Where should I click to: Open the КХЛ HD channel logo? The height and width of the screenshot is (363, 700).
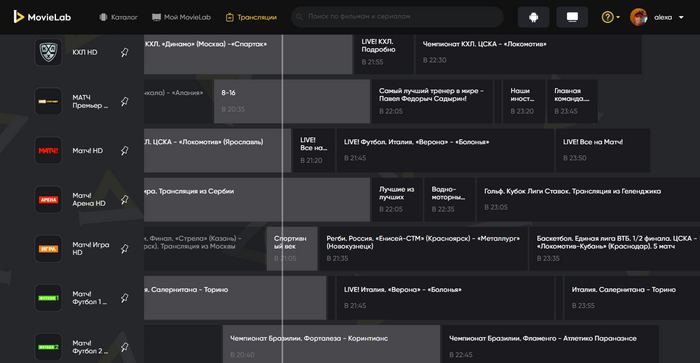(48, 52)
